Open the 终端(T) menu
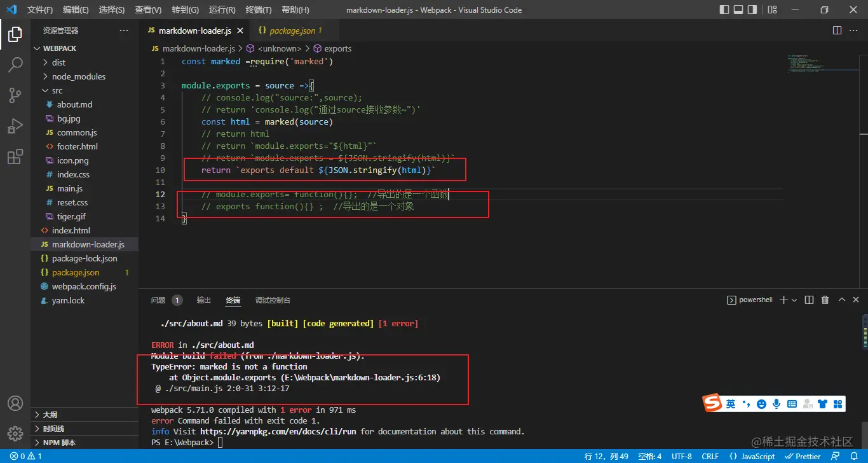This screenshot has height=463, width=868. point(258,10)
